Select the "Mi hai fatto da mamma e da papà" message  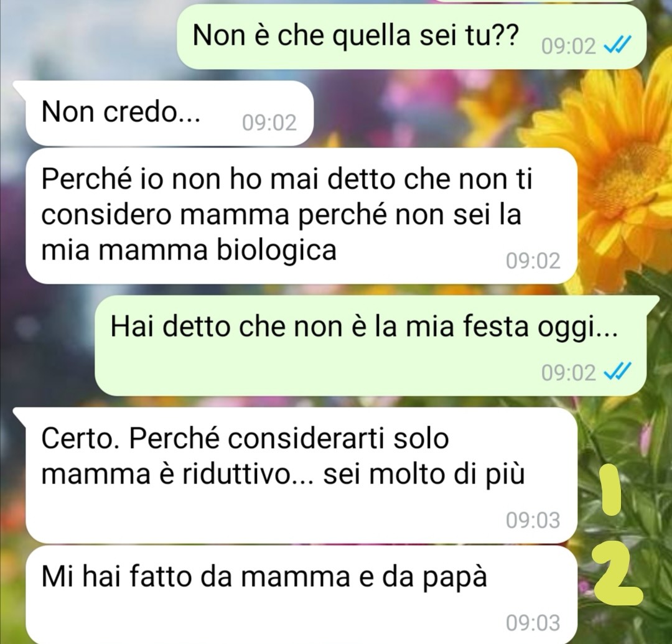point(301,595)
